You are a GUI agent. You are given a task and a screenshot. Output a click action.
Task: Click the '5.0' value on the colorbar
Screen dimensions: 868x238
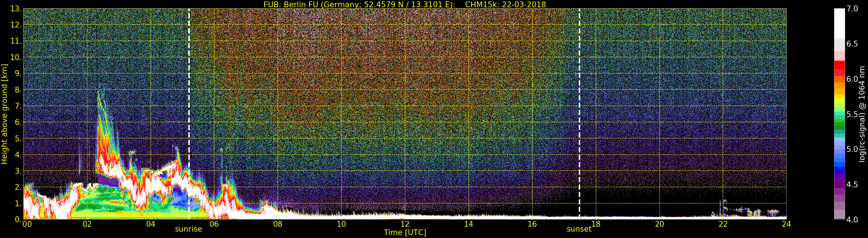click(x=852, y=149)
